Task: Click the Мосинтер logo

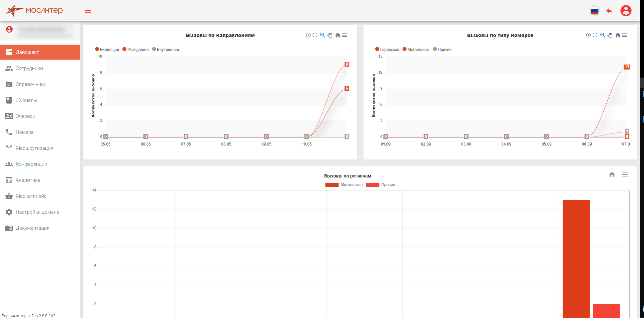Action: 34,11
